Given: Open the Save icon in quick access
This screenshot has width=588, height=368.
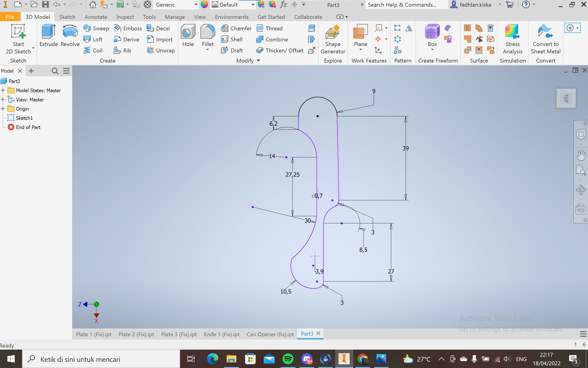Looking at the screenshot, I should click(x=45, y=4).
